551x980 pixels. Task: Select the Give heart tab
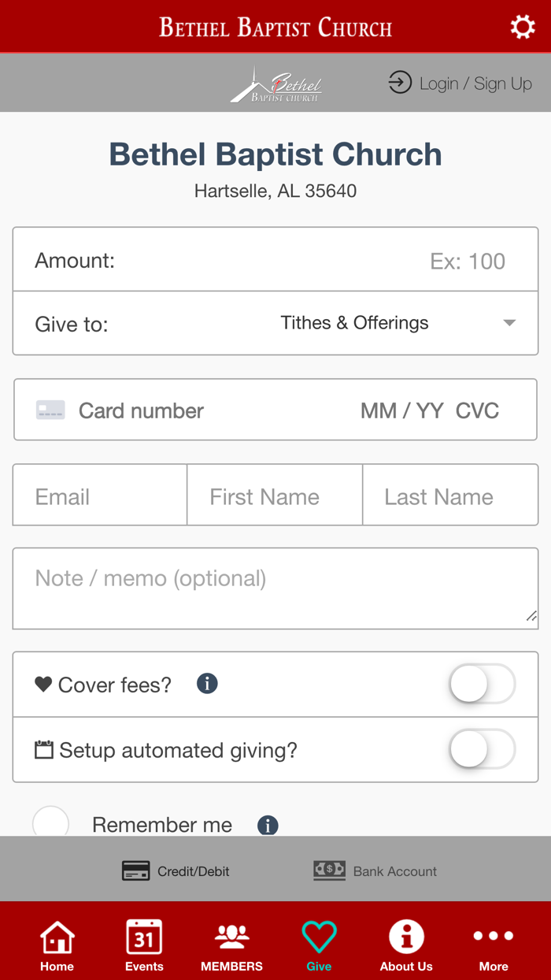click(319, 946)
